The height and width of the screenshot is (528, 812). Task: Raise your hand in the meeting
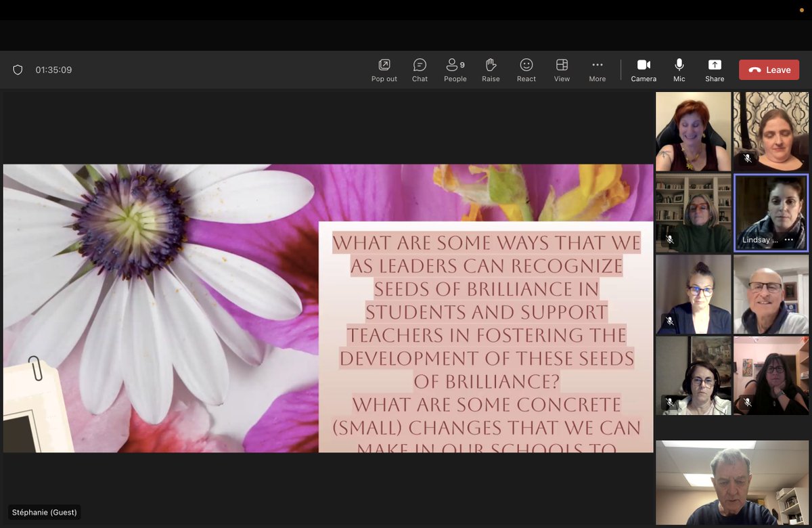point(491,70)
